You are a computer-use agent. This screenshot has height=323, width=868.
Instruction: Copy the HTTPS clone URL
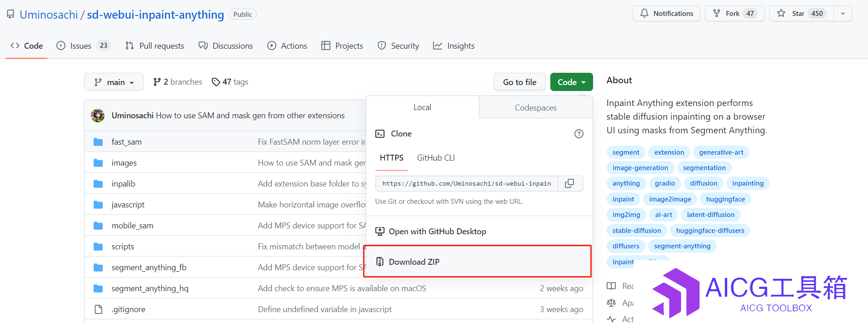click(x=570, y=183)
